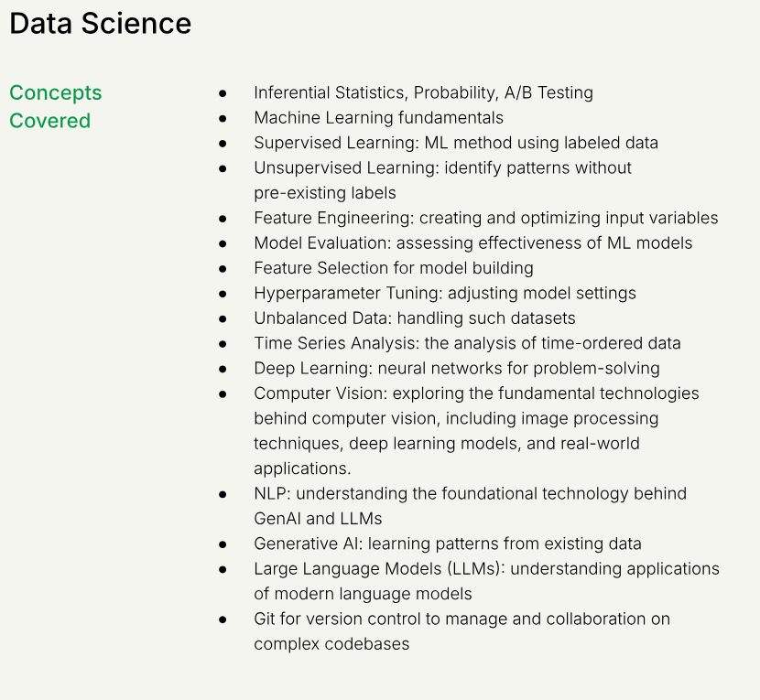The height and width of the screenshot is (700, 760).
Task: Click the bullet point beside Deep Learning
Action: (223, 369)
